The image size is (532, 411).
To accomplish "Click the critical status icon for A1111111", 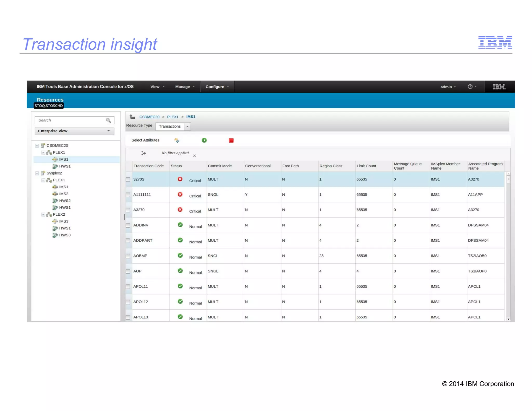I will (x=180, y=194).
